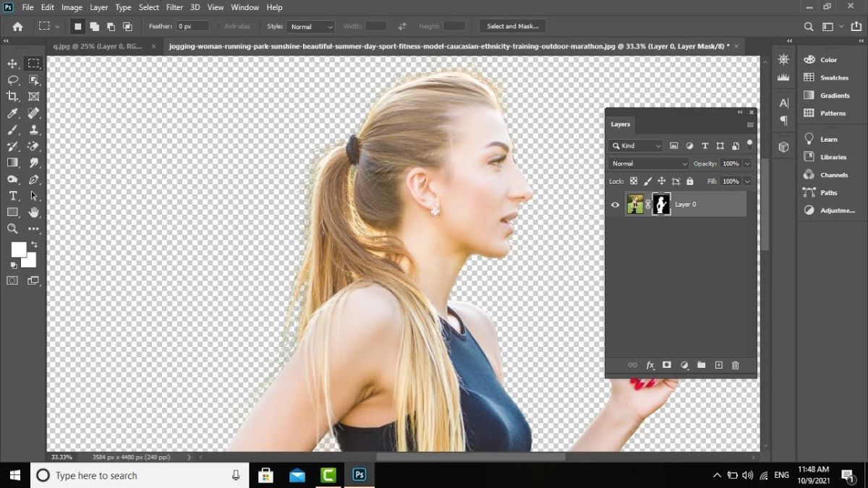The image size is (868, 488).
Task: Toggle Lock transparent pixels
Action: click(x=634, y=181)
